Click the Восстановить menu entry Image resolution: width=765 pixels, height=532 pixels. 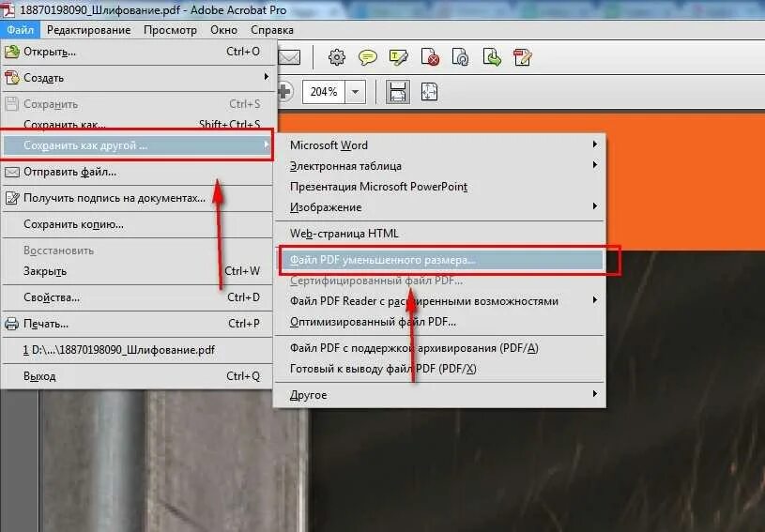(138, 251)
